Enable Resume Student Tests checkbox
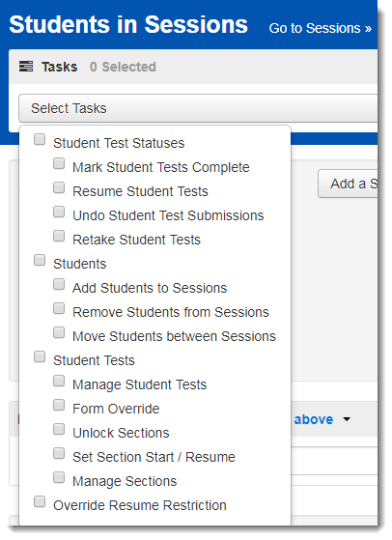392x540 pixels. (59, 187)
